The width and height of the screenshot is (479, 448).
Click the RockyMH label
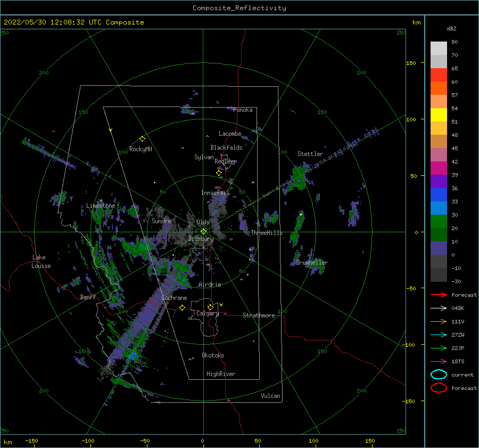pyautogui.click(x=141, y=149)
